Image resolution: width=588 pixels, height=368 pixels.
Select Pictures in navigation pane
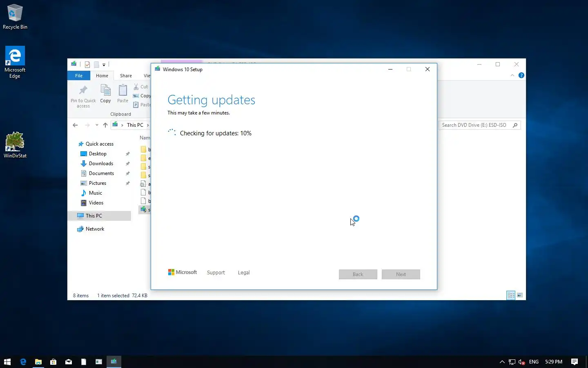click(x=98, y=183)
